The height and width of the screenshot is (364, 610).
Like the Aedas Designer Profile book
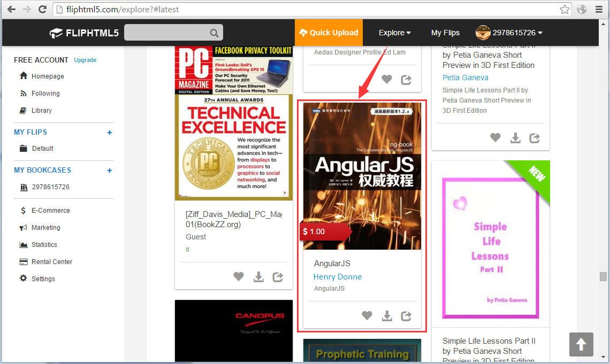(x=387, y=79)
